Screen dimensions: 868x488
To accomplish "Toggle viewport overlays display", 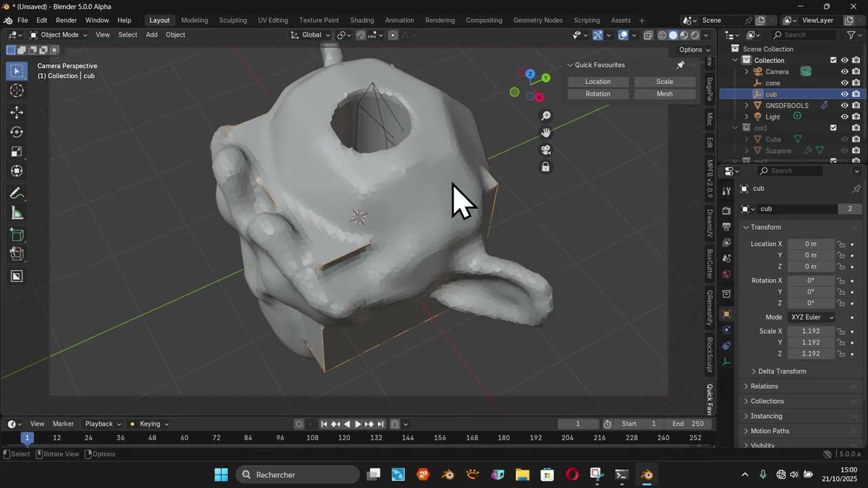I will pyautogui.click(x=623, y=35).
